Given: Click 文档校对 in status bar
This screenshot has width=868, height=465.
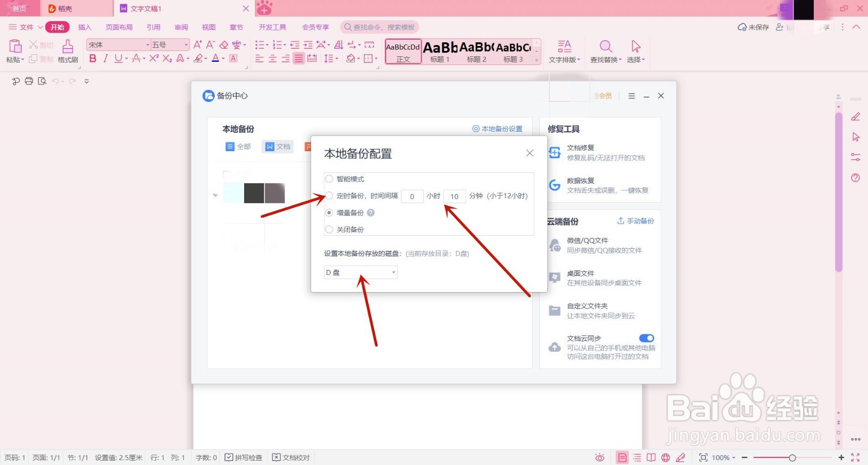Looking at the screenshot, I should tap(291, 457).
